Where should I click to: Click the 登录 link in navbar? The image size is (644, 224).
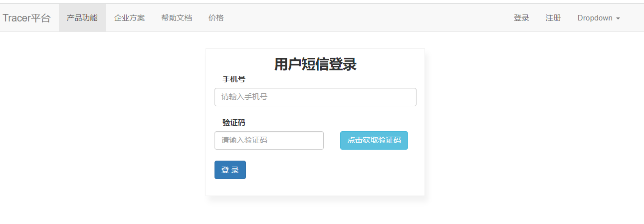(521, 18)
